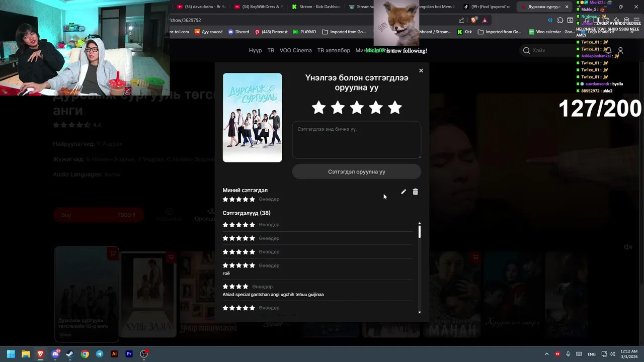Click the comments list scrollbar thumb
The image size is (644, 362).
(419, 232)
